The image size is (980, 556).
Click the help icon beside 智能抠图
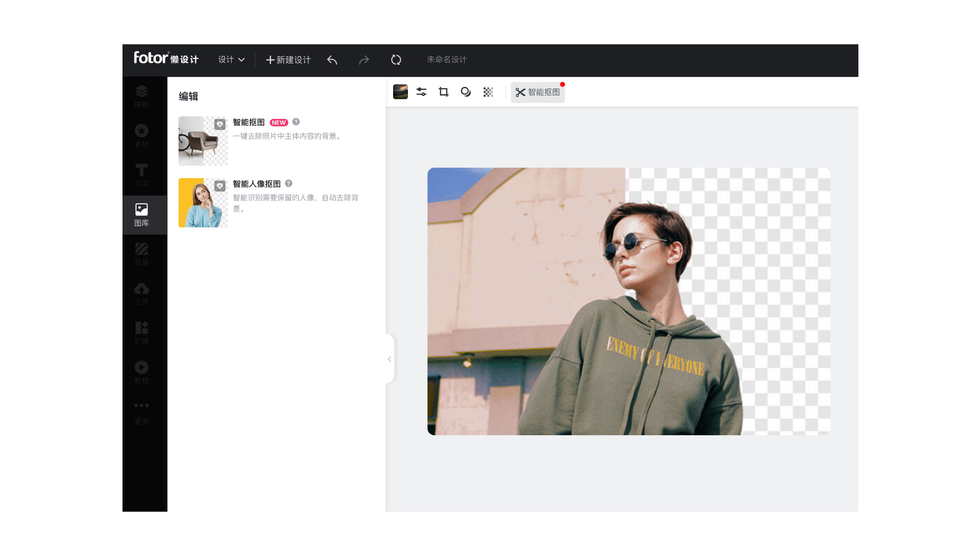click(296, 122)
